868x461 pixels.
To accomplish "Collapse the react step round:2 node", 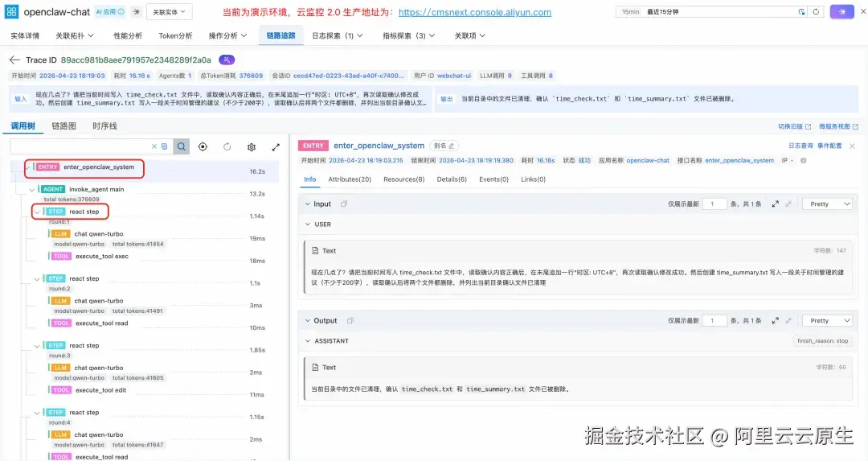I will coord(36,278).
